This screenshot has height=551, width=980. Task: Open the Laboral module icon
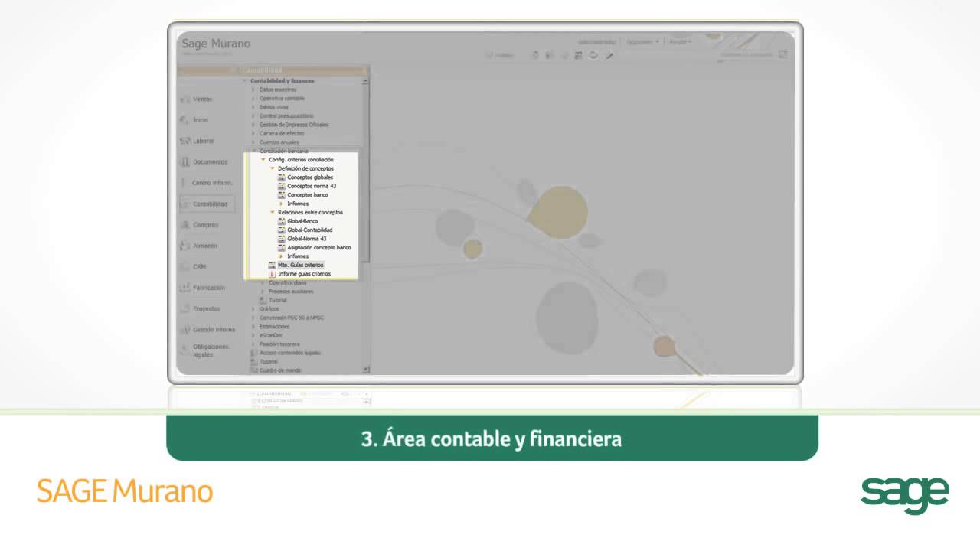point(185,141)
